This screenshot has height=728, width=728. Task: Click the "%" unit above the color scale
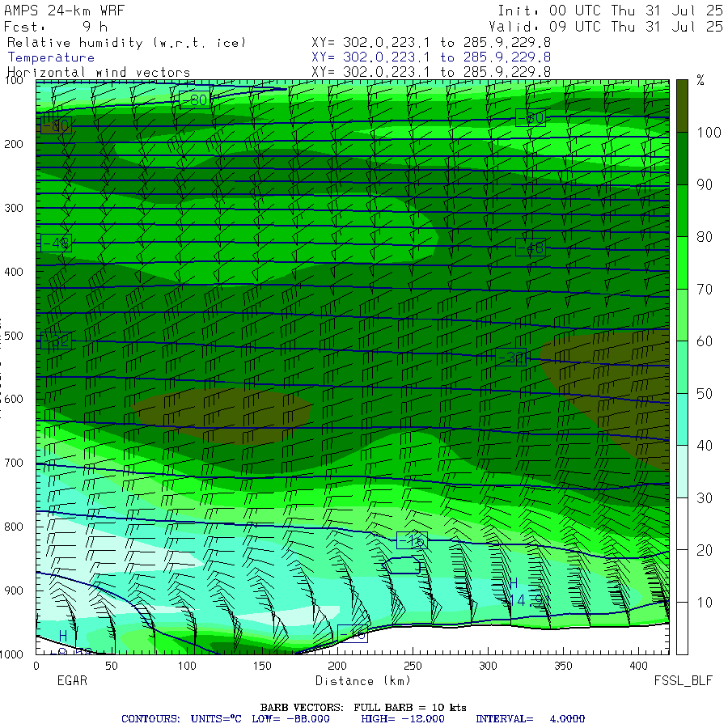click(x=700, y=80)
